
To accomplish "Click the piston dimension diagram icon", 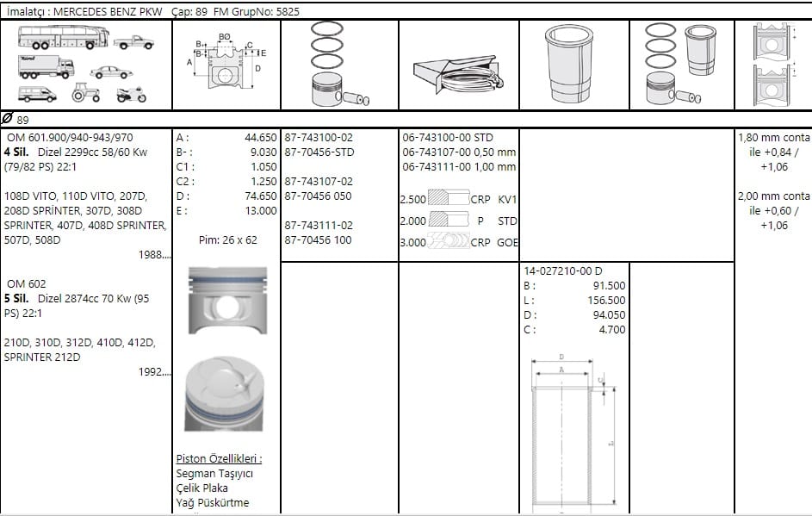I will (226, 62).
